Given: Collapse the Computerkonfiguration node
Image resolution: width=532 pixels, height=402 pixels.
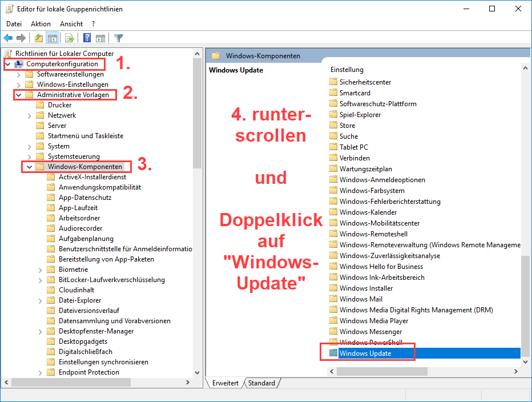Looking at the screenshot, I should point(8,64).
